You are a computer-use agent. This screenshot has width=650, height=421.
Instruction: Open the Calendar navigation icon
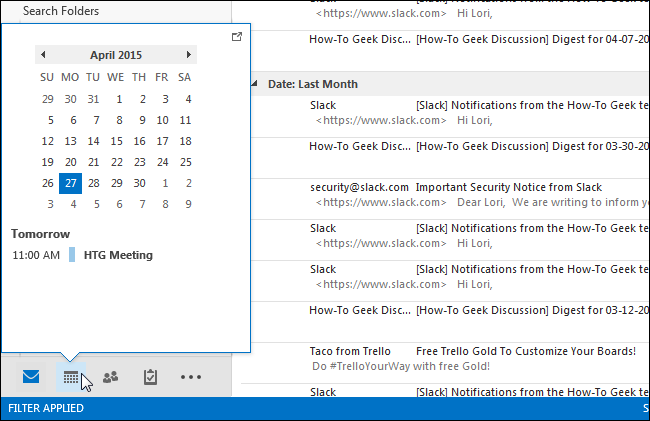pos(71,377)
